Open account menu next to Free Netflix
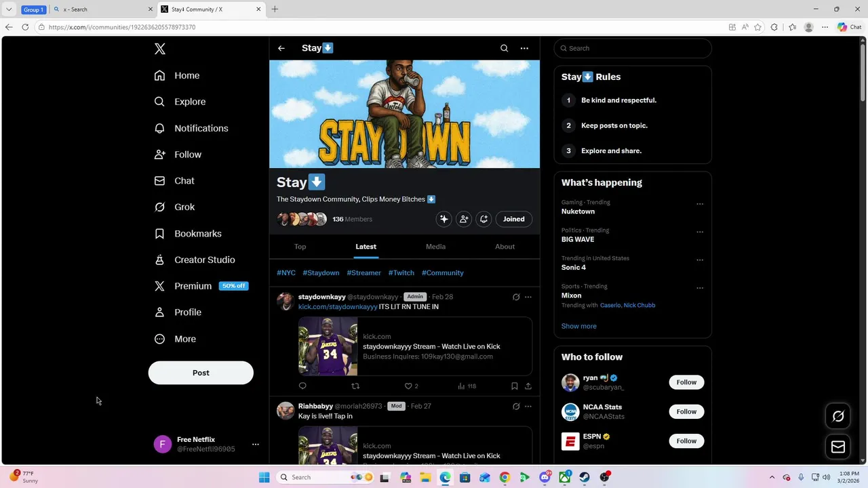The height and width of the screenshot is (488, 868). [256, 445]
